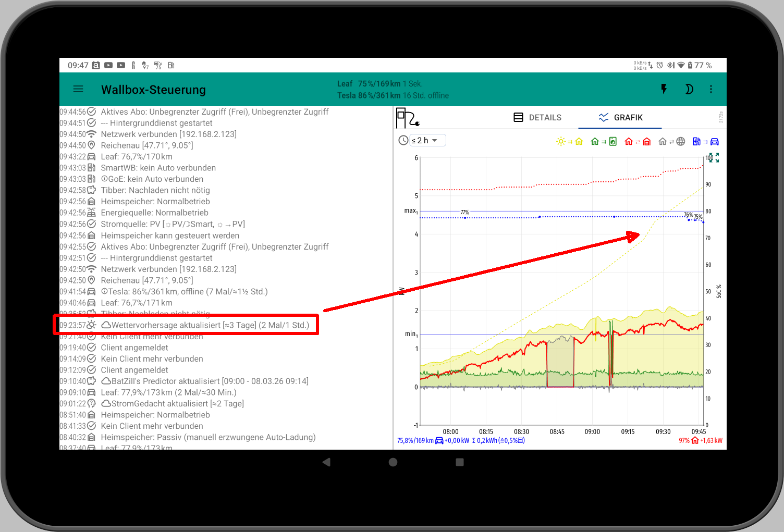784x532 pixels.
Task: Select the blue wallbox-to-car icon
Action: (x=705, y=141)
